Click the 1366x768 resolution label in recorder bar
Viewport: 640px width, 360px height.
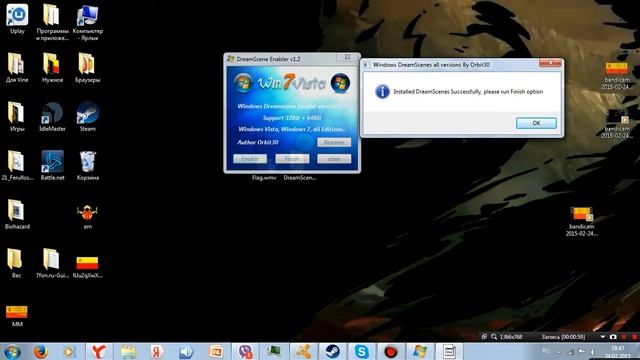511,337
